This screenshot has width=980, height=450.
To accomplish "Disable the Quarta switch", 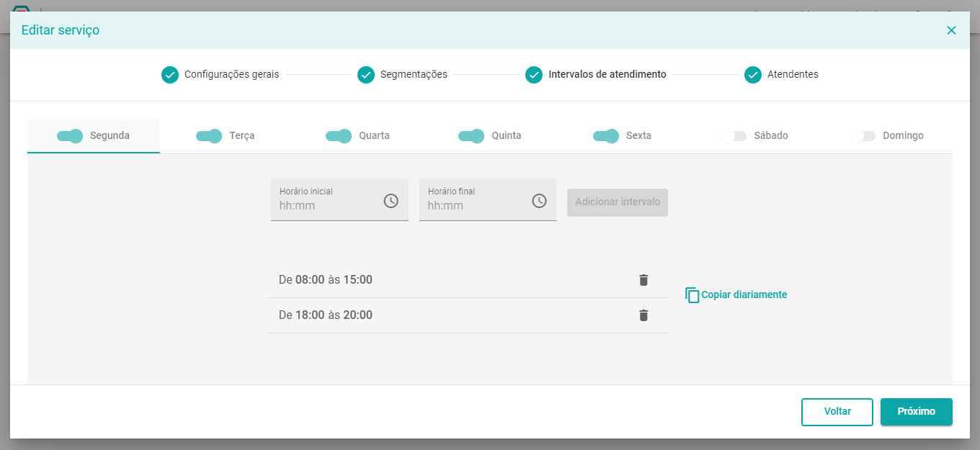I will click(339, 136).
